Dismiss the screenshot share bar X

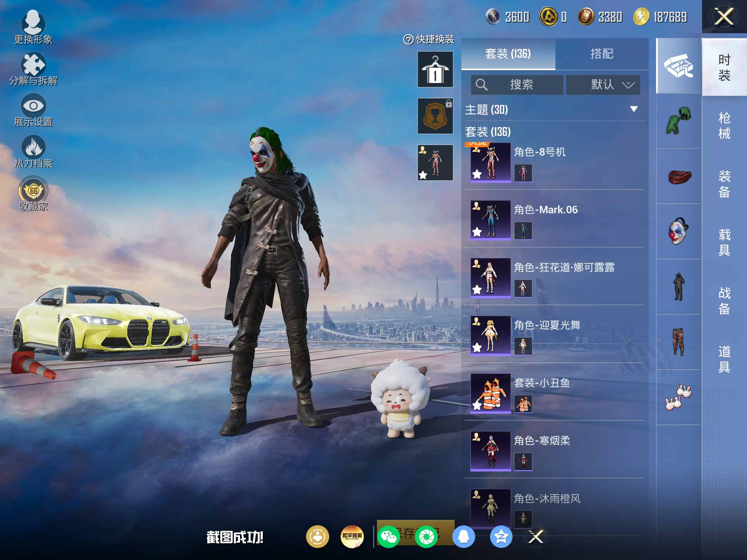[536, 537]
